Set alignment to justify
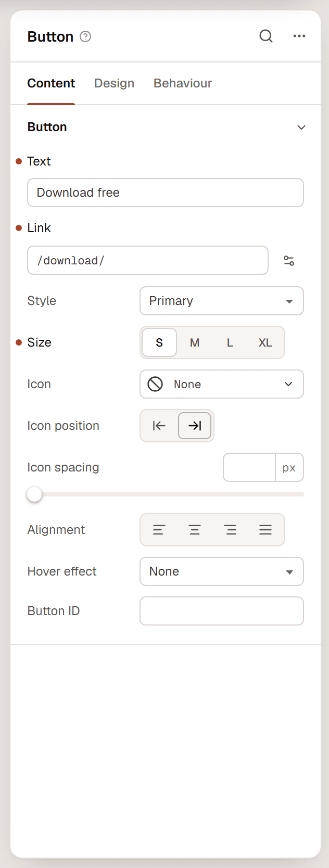The width and height of the screenshot is (329, 868). pyautogui.click(x=265, y=530)
